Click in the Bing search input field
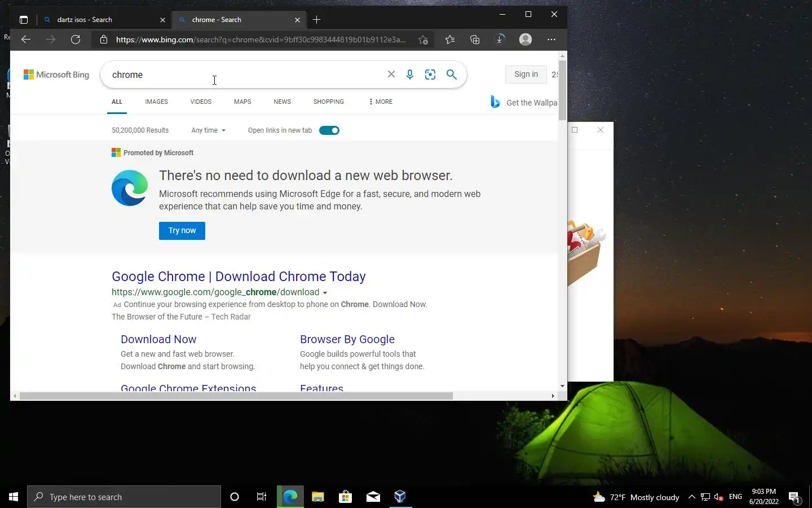This screenshot has height=508, width=812. click(x=245, y=75)
